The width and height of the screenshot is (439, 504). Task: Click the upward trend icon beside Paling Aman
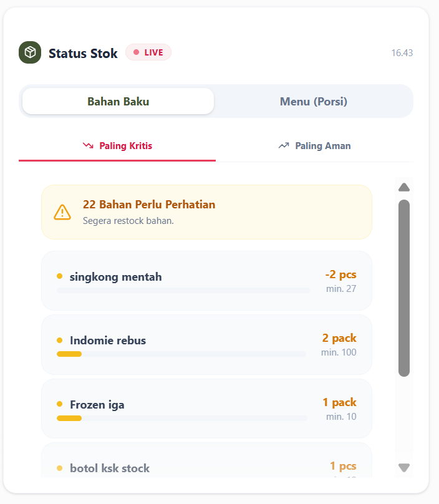point(284,146)
